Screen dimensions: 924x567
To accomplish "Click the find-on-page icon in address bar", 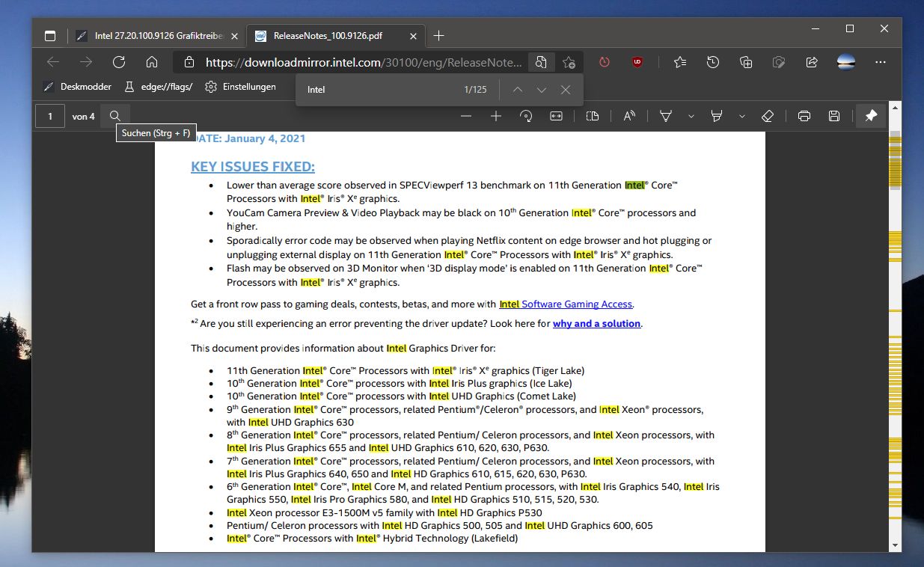I will pyautogui.click(x=540, y=62).
